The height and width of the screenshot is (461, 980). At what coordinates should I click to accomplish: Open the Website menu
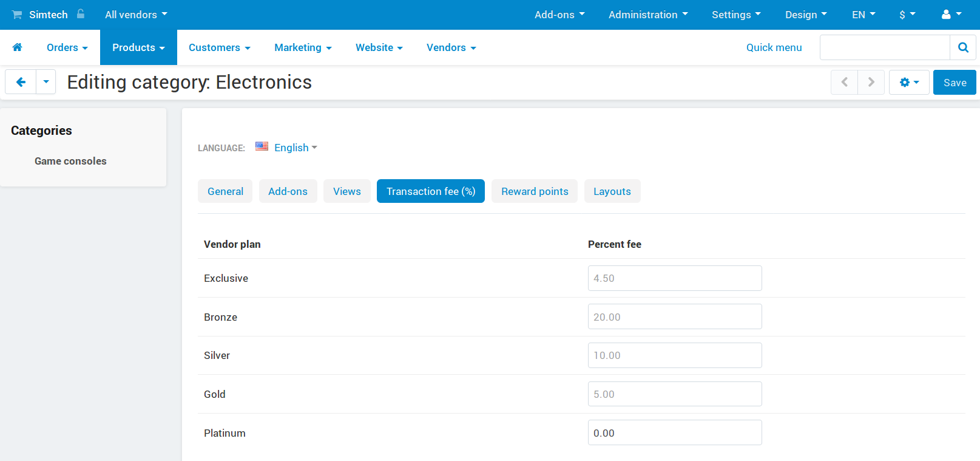point(379,47)
